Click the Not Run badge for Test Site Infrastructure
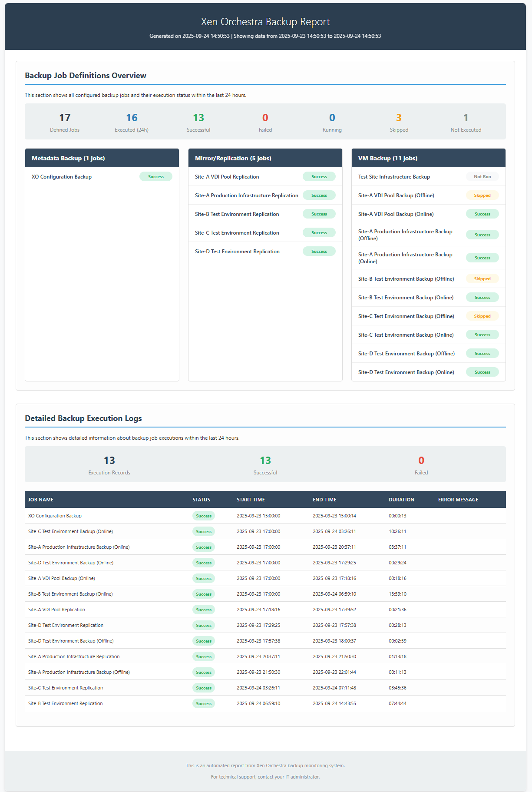Screen dimensions: 532x792 coord(482,177)
